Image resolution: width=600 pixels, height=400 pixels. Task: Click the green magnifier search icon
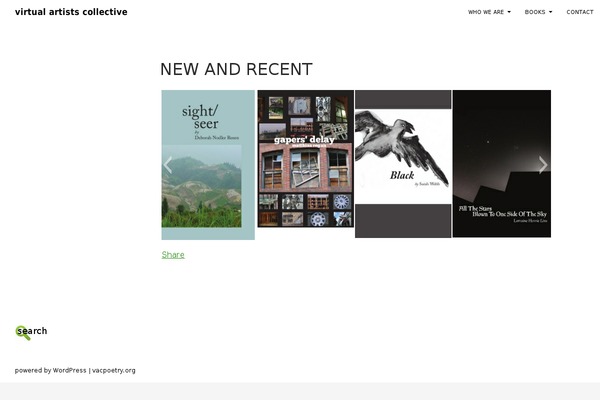tap(23, 333)
